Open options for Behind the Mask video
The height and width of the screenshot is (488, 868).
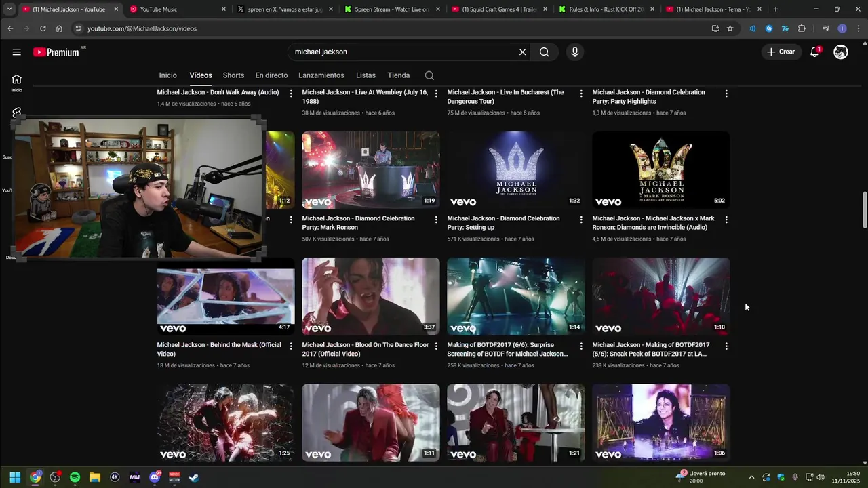click(x=291, y=346)
